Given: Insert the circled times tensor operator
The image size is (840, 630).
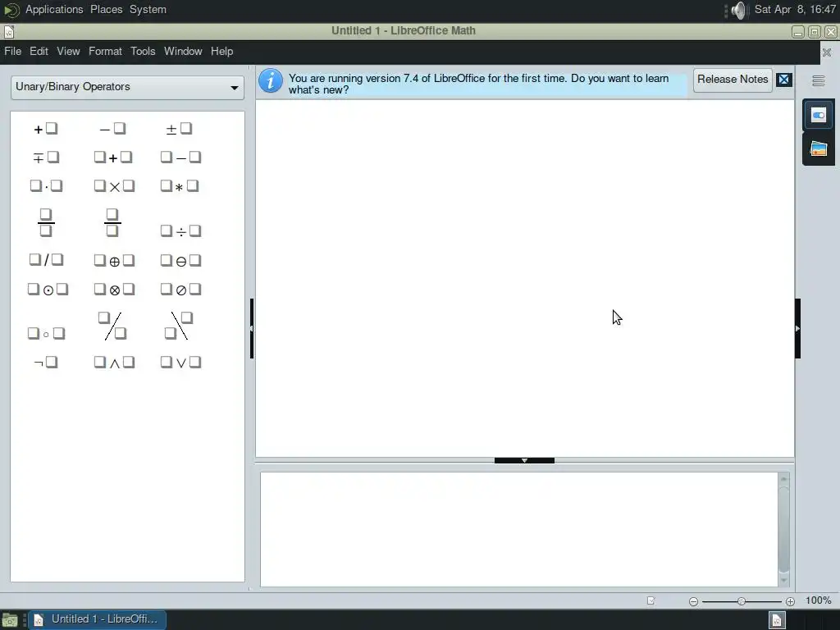Looking at the screenshot, I should point(113,290).
